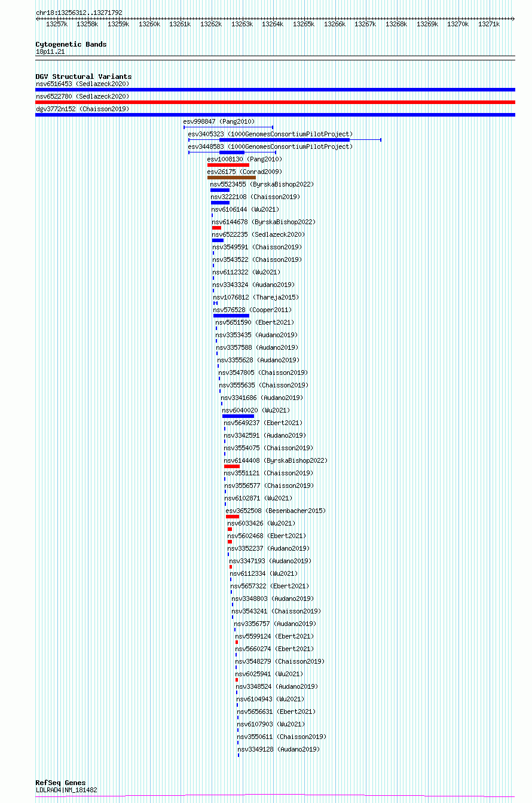The image size is (532, 803).
Task: Click nsv3222108 (Chaisson2019) label
Action: pyautogui.click(x=255, y=197)
